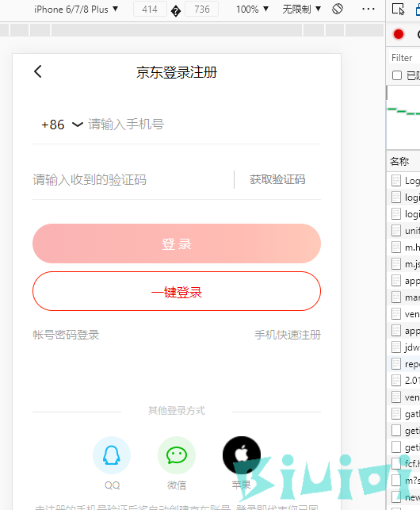Select the network request starting with fcf

click(x=403, y=464)
